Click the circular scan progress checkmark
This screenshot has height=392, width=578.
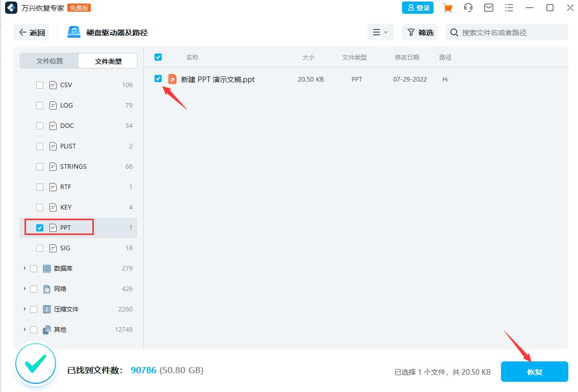35,364
